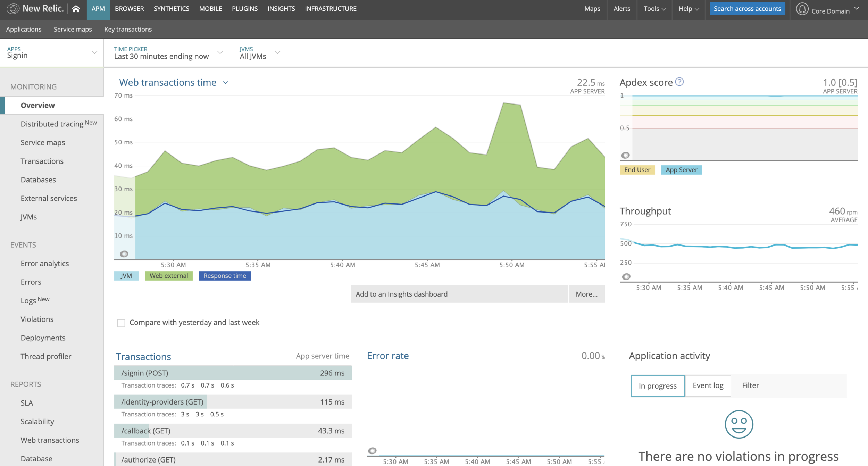The width and height of the screenshot is (868, 466).
Task: Click Search across accounts button
Action: pyautogui.click(x=747, y=9)
